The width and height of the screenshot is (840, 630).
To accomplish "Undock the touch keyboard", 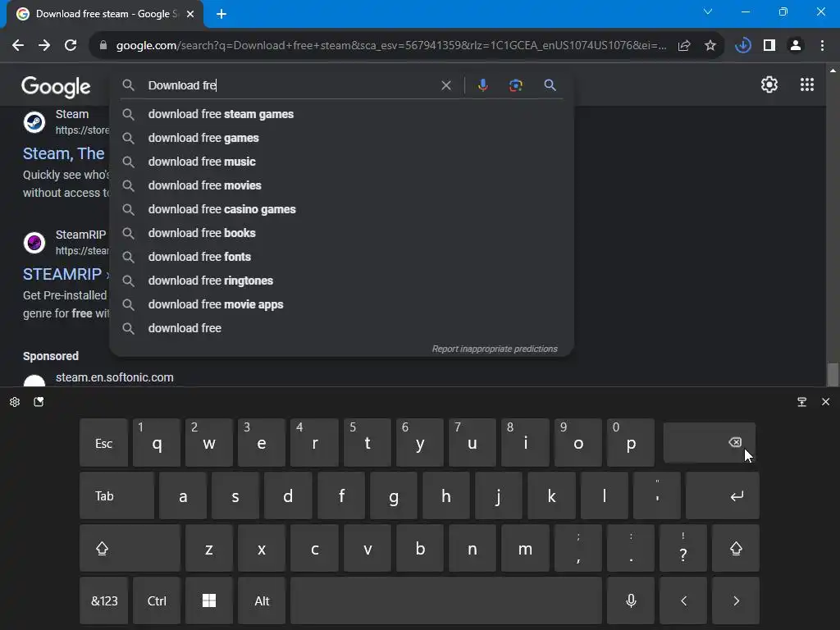I will click(x=802, y=402).
